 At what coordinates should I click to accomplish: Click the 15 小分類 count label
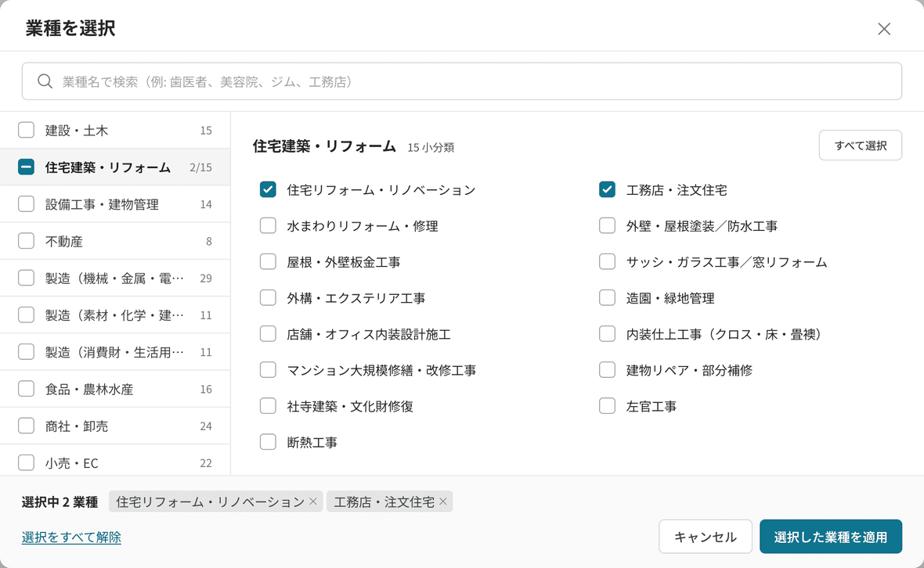pos(431,147)
